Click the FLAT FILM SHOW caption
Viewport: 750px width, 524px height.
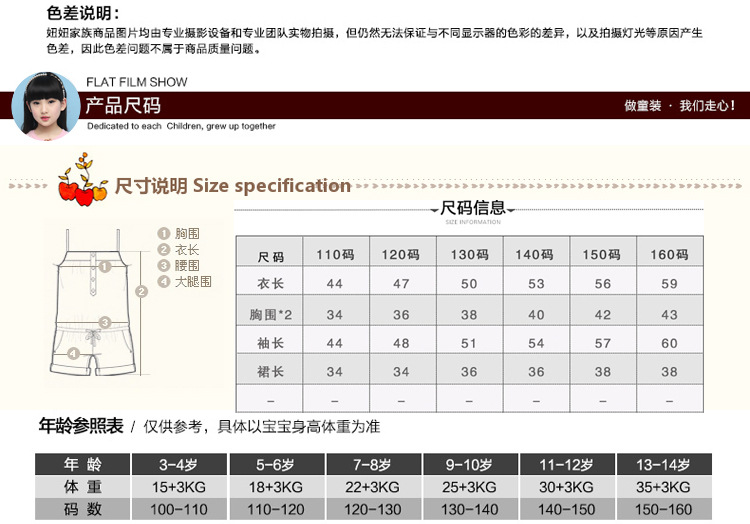[137, 82]
